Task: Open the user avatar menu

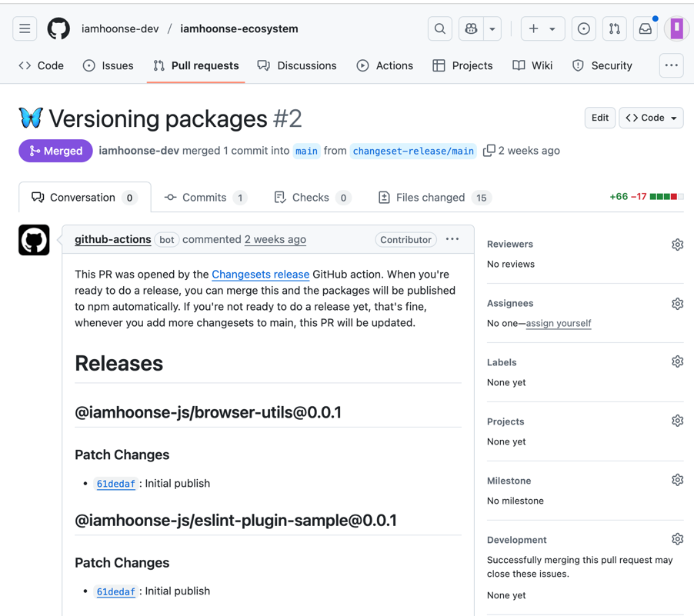Action: click(676, 28)
